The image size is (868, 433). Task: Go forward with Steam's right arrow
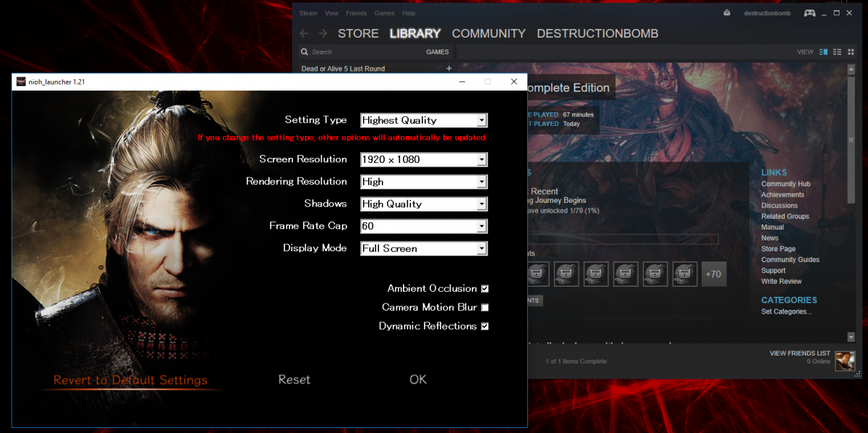tap(323, 33)
